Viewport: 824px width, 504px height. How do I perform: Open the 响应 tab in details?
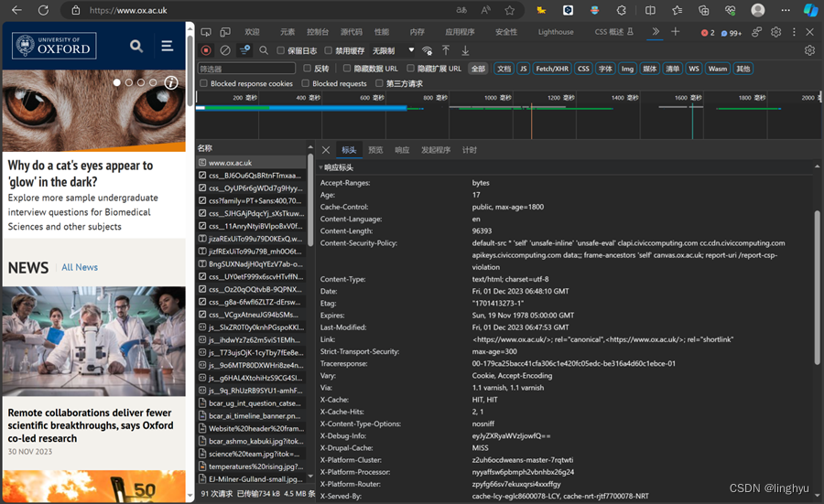[x=402, y=150]
